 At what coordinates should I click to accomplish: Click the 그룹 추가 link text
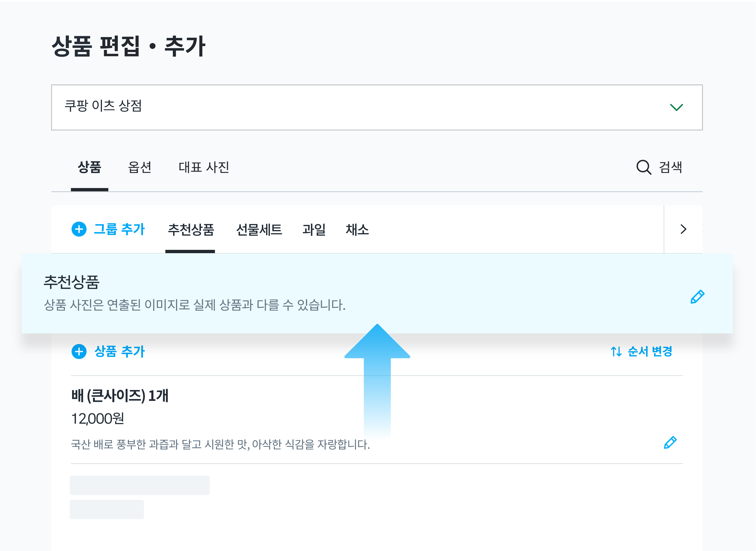click(x=119, y=230)
